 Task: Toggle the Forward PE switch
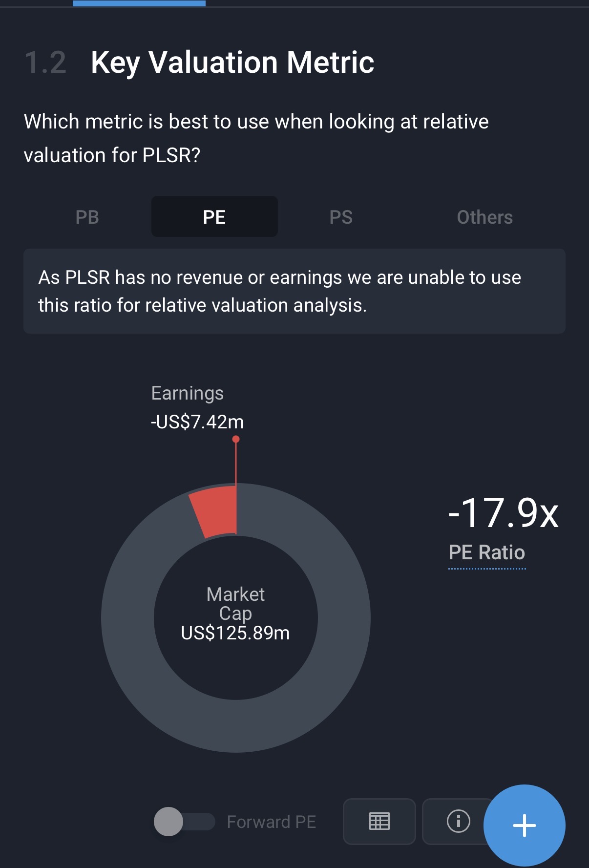click(x=184, y=822)
